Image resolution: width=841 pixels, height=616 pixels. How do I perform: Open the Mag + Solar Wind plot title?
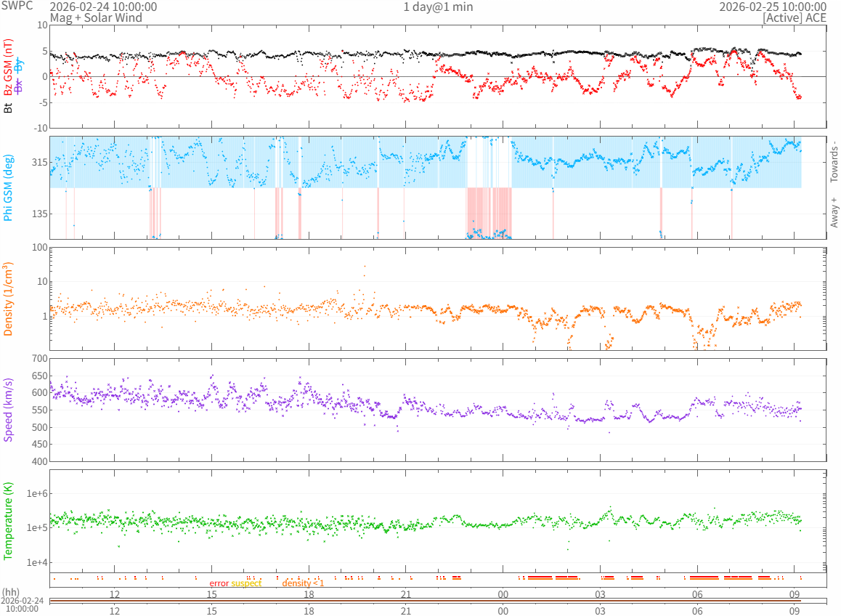(x=96, y=17)
